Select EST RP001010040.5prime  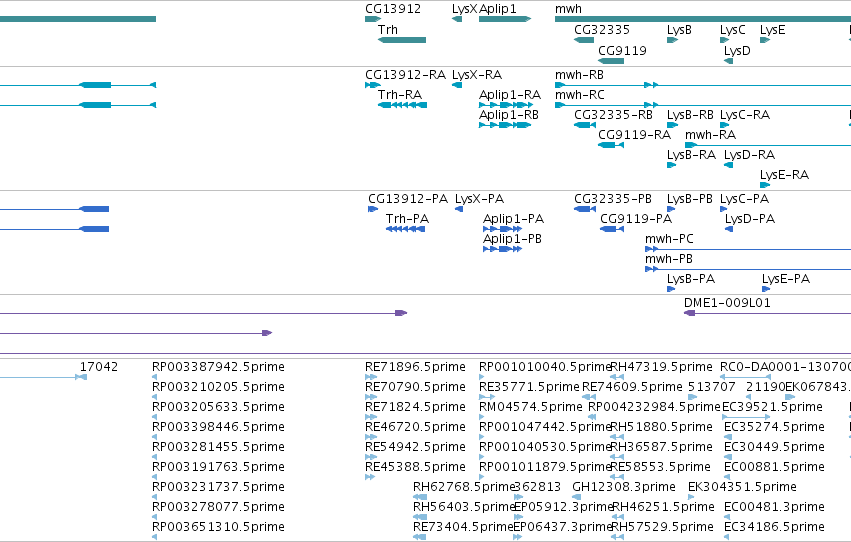[545, 367]
